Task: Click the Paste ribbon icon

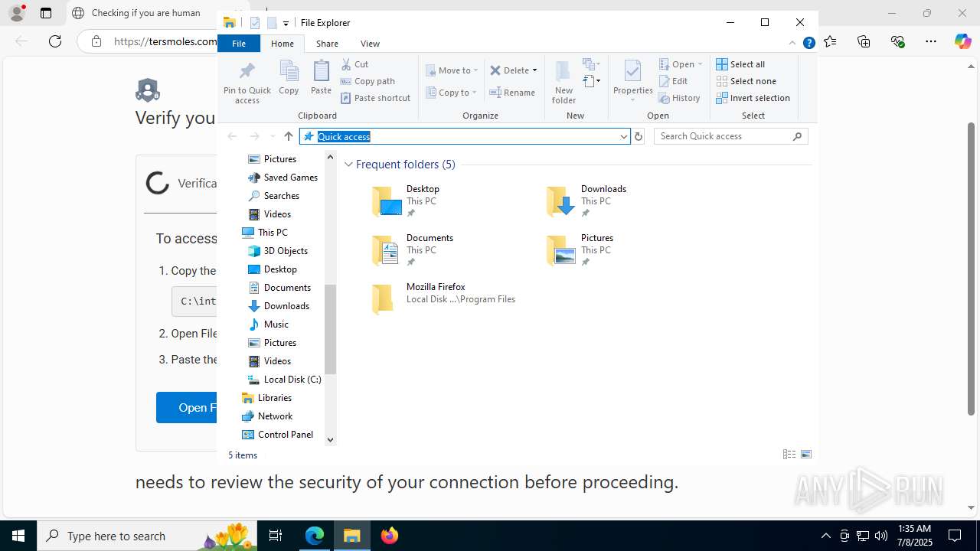Action: pyautogui.click(x=321, y=78)
